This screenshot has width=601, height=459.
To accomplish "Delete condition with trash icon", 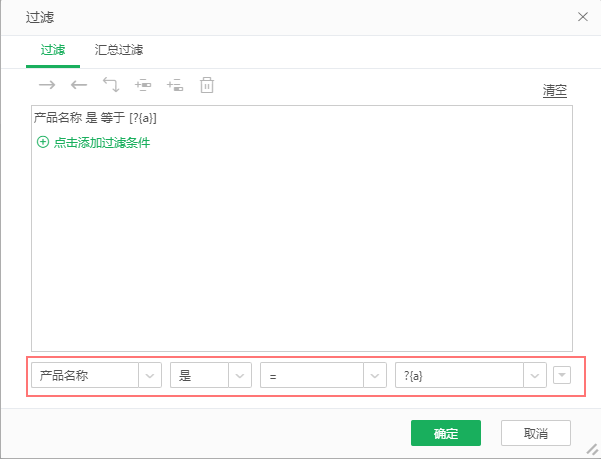I will [x=207, y=86].
